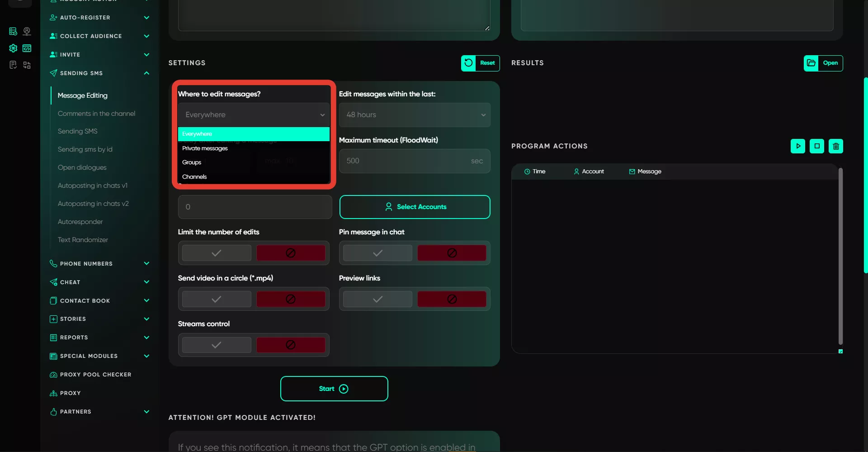
Task: Enable Pin message in chat
Action: coord(377,253)
